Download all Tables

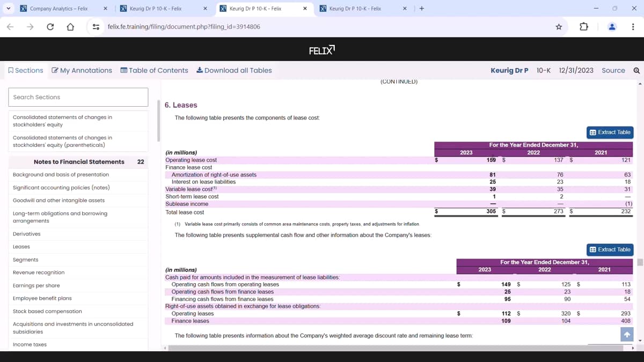[234, 70]
